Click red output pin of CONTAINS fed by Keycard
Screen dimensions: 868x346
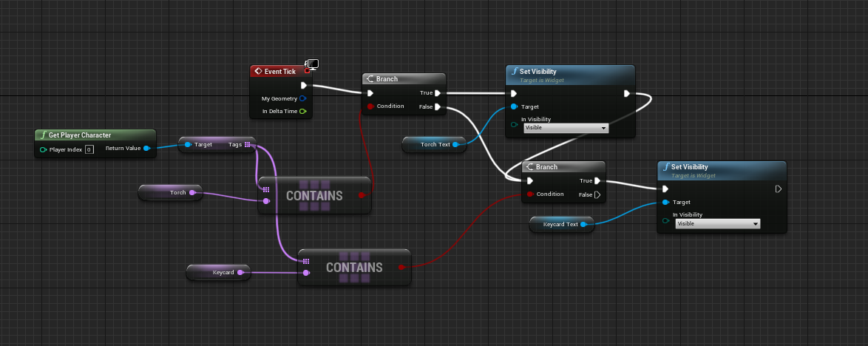[401, 267]
